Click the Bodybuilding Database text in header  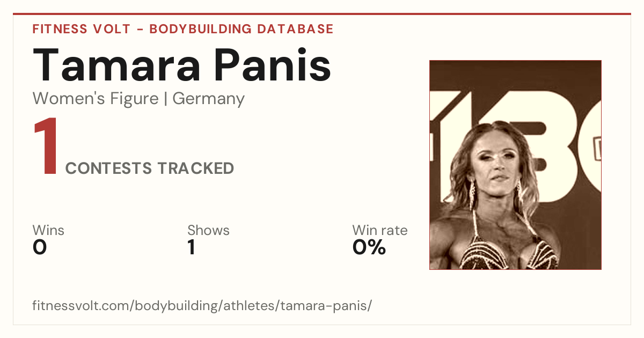tap(241, 29)
